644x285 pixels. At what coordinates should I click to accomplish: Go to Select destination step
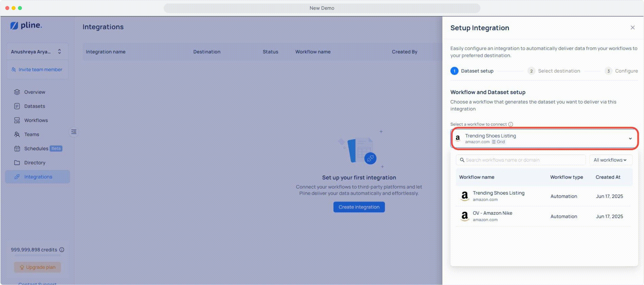pyautogui.click(x=559, y=71)
